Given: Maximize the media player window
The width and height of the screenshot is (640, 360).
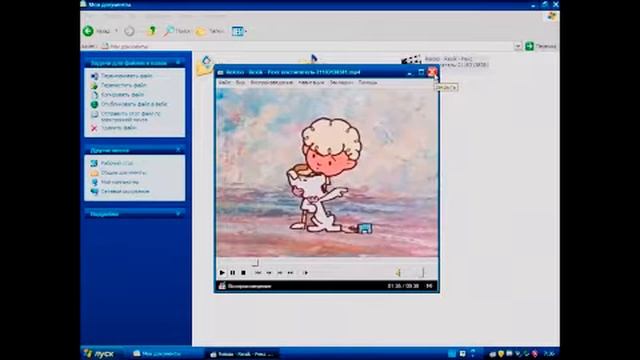Looking at the screenshot, I should click(421, 72).
